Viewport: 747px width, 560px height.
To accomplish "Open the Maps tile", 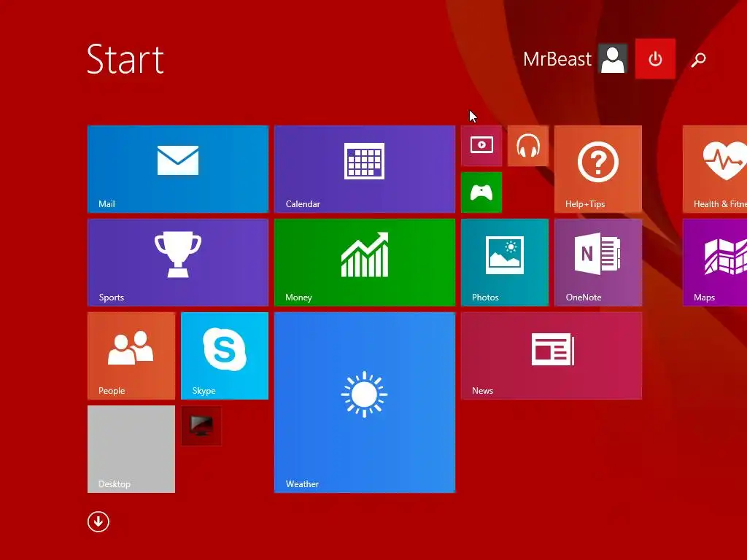I will tap(715, 262).
